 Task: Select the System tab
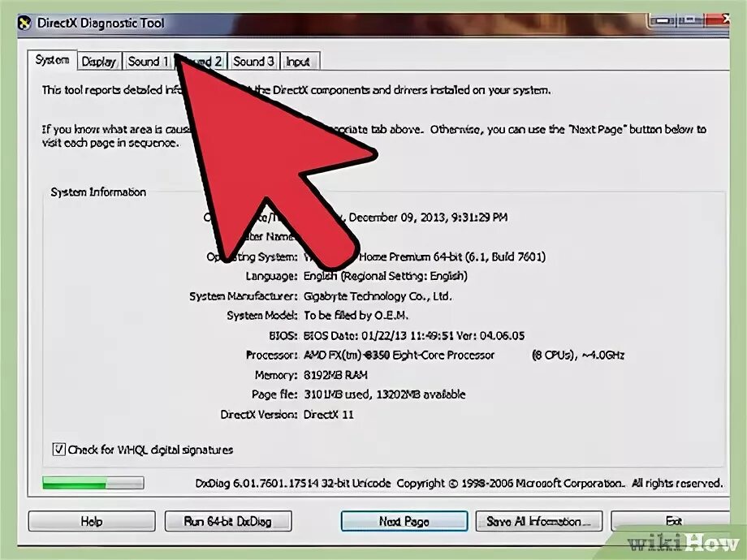(52, 60)
